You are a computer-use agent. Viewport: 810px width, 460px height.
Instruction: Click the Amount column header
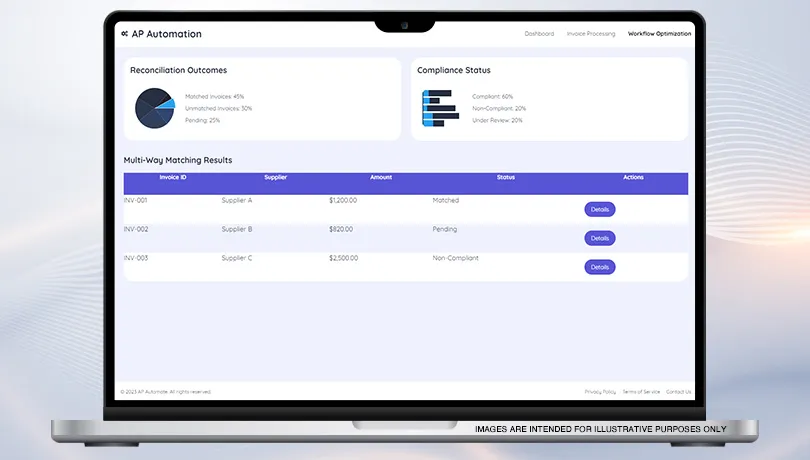(x=381, y=178)
